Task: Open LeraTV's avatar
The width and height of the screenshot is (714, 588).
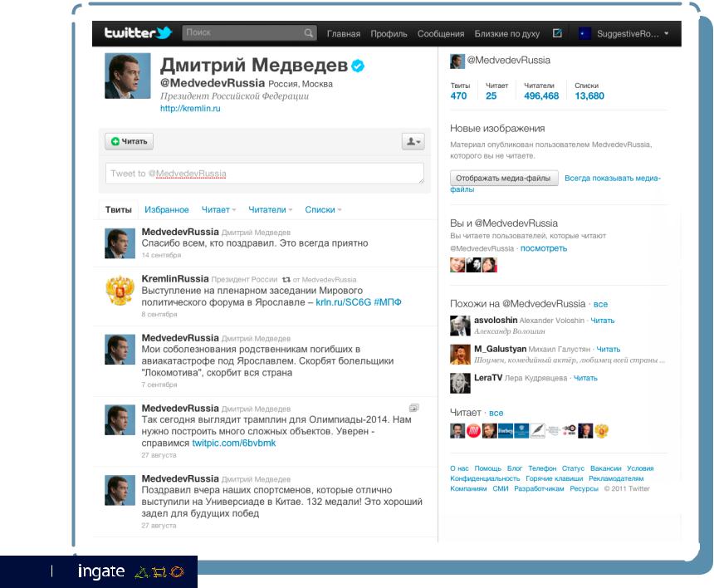Action: pyautogui.click(x=460, y=383)
